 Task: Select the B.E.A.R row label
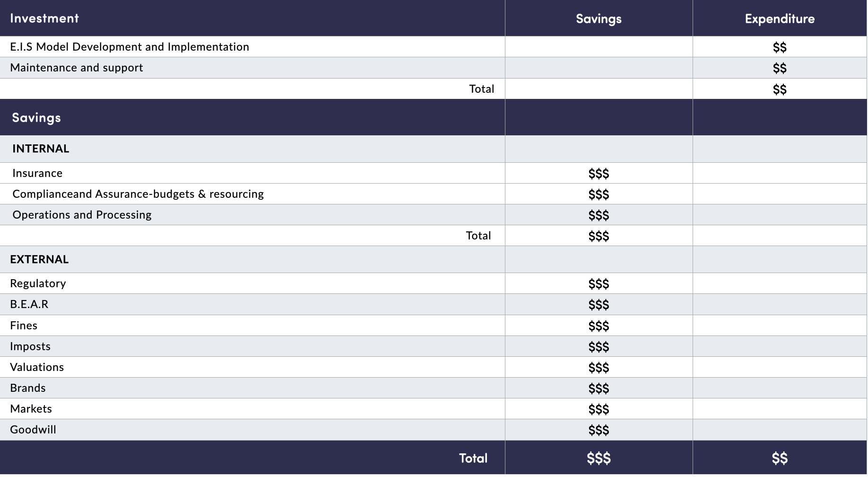[x=29, y=304]
